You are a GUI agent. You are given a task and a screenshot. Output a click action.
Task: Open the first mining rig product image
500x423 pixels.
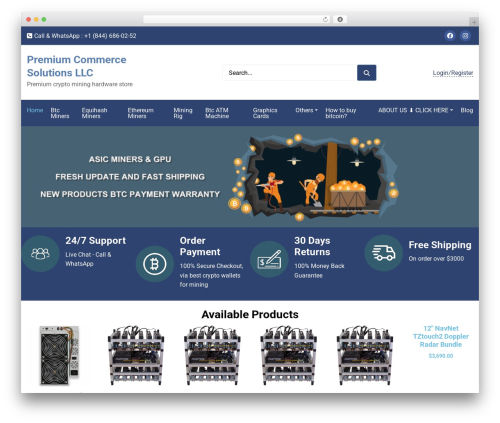(x=136, y=355)
